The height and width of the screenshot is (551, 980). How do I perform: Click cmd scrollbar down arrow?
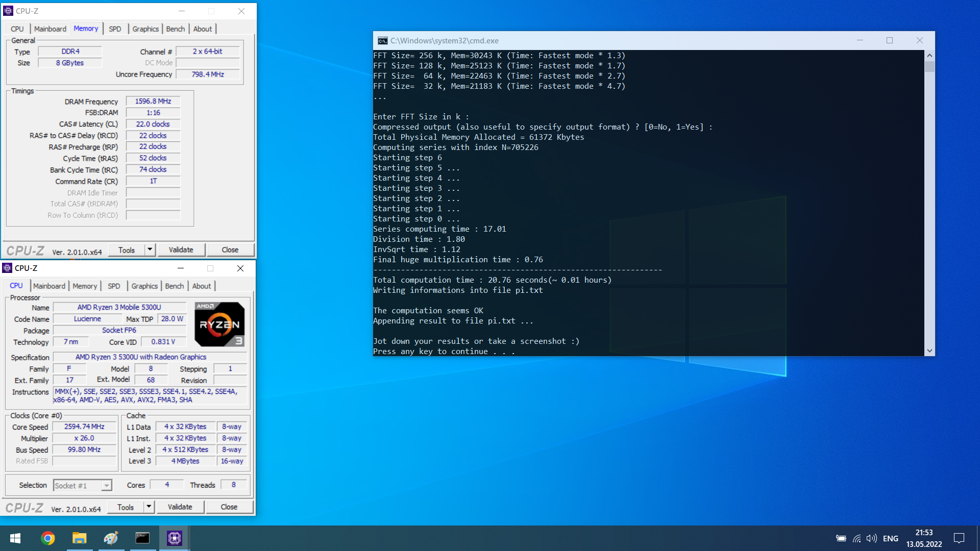929,351
